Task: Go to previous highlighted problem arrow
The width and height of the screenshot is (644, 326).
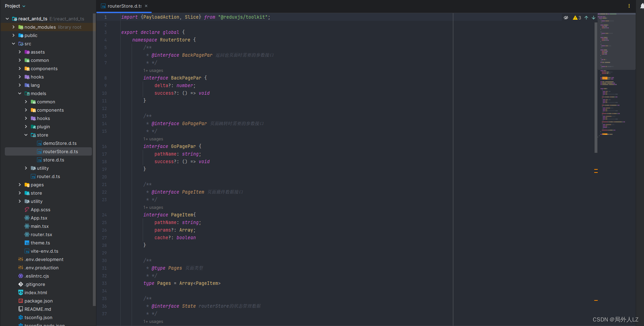Action: click(586, 18)
